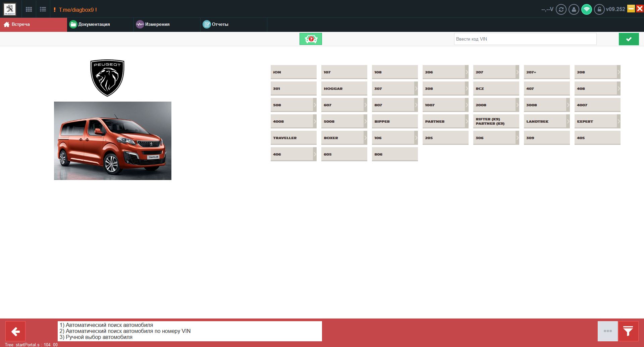644x347 pixels.
Task: Expand the 508 model chevron
Action: tap(315, 105)
